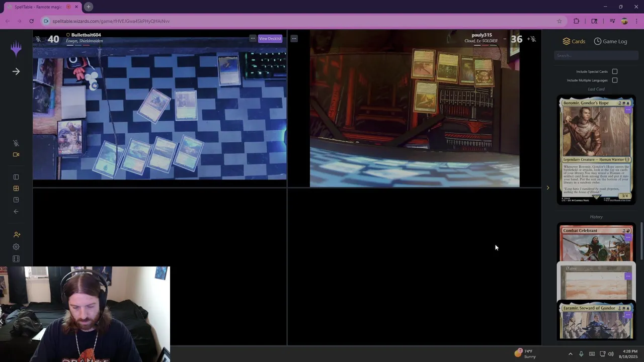Go back in the browser
The width and height of the screenshot is (644, 362).
(7, 21)
